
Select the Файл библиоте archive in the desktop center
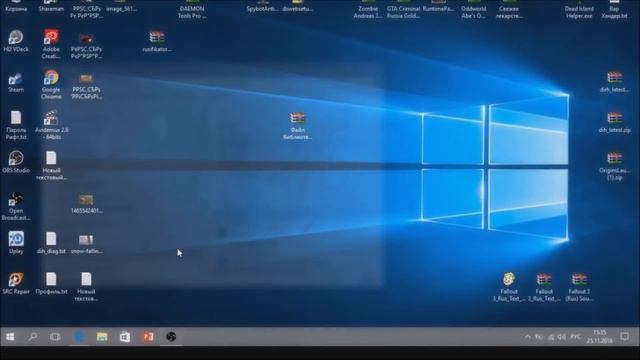[x=298, y=126]
